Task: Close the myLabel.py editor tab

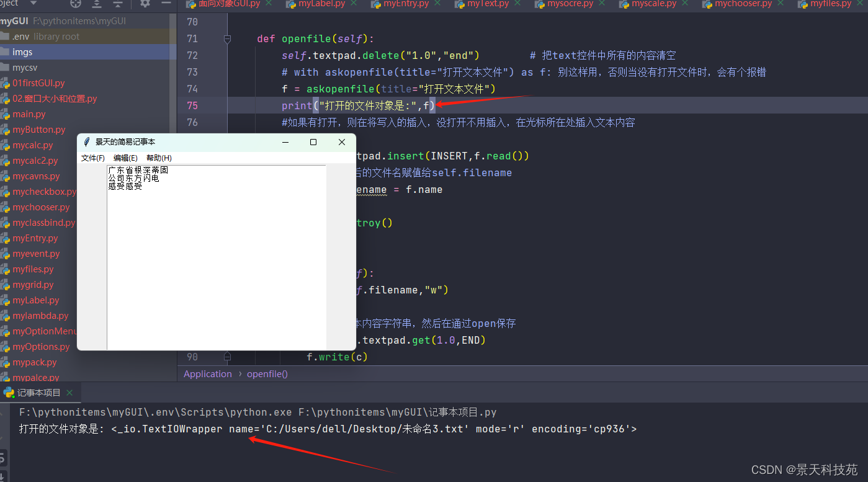Action: 354,3
